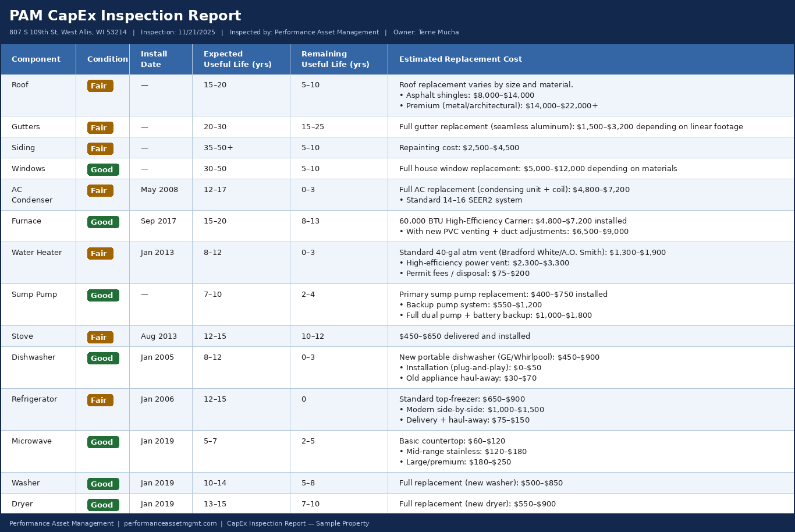Select the AC Condenser component cell
Image resolution: width=795 pixels, height=532 pixels.
[38, 195]
